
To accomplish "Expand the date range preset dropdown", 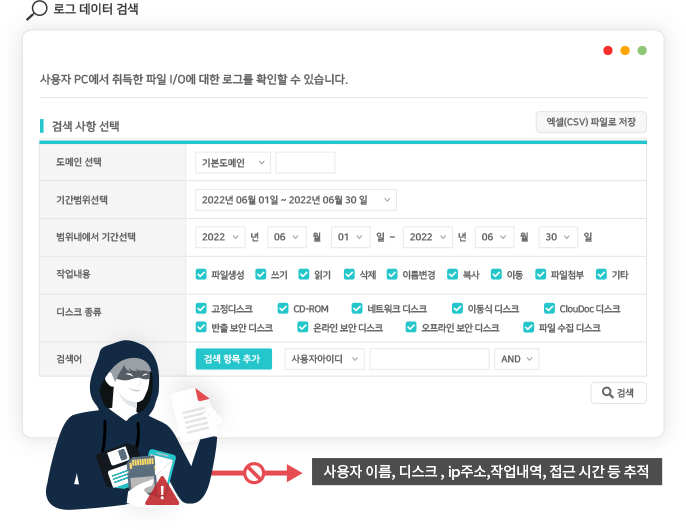I will pos(295,200).
